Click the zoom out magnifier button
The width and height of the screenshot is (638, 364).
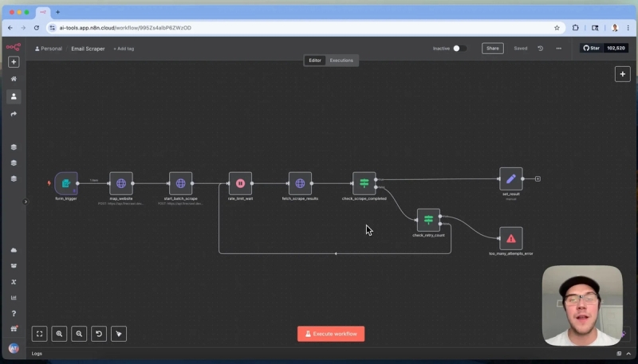pyautogui.click(x=79, y=334)
